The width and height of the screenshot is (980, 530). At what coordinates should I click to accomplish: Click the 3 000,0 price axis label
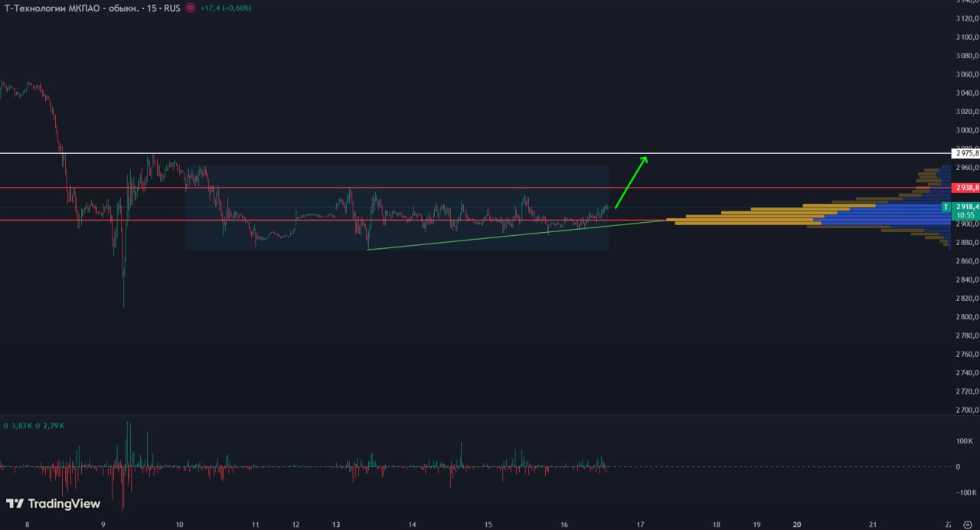tap(967, 130)
